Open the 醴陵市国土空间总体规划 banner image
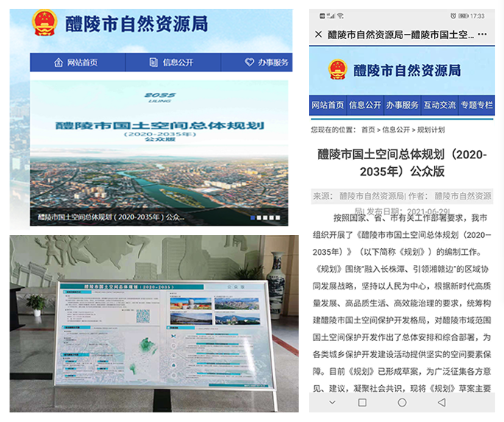The height and width of the screenshot is (422, 504). [159, 152]
